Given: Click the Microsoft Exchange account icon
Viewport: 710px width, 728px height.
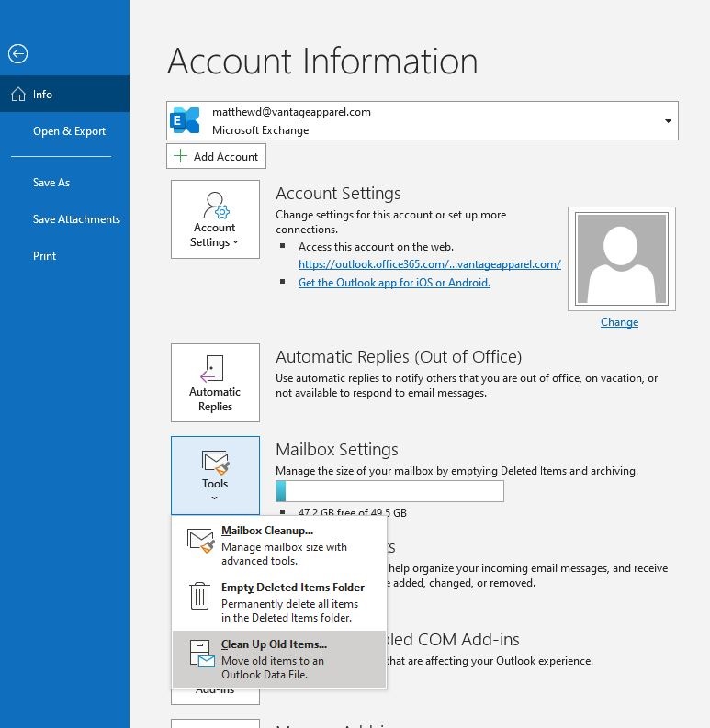Looking at the screenshot, I should pos(185,120).
